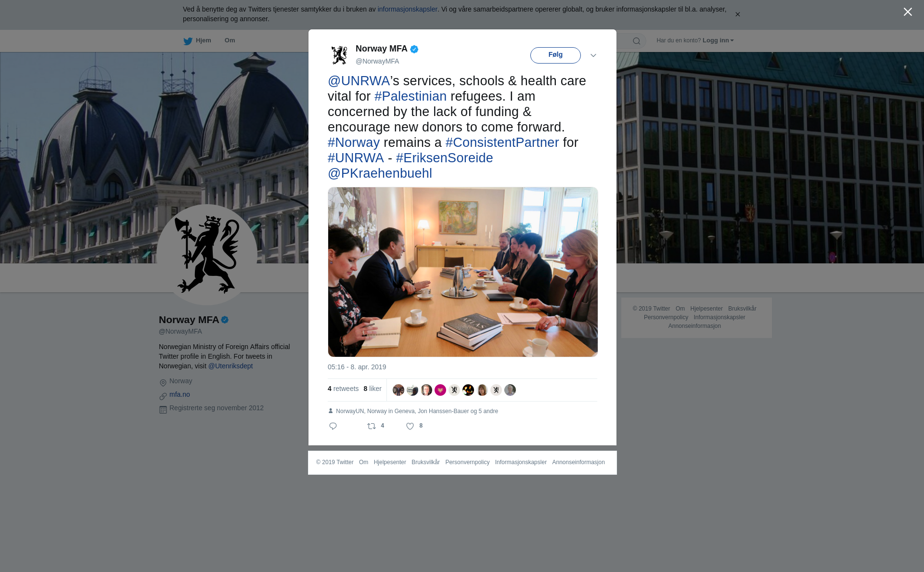Open the Om menu item in top bar
The image size is (924, 572).
[x=230, y=40]
